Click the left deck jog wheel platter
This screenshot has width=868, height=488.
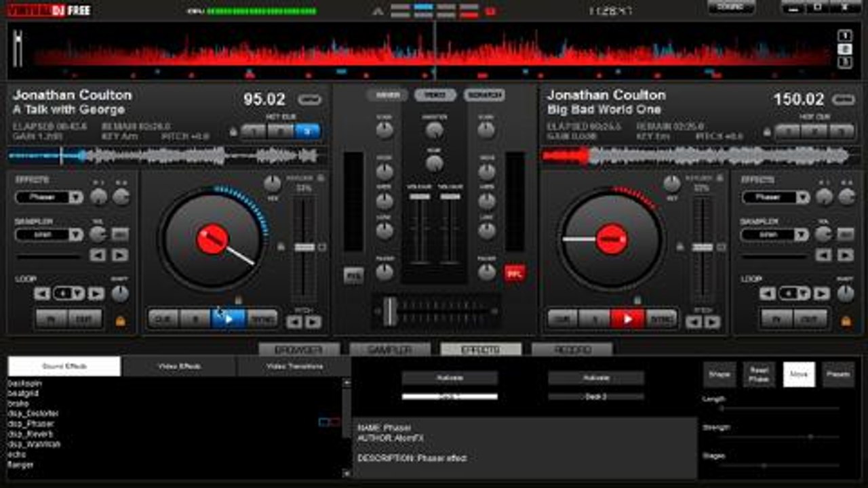click(x=212, y=239)
